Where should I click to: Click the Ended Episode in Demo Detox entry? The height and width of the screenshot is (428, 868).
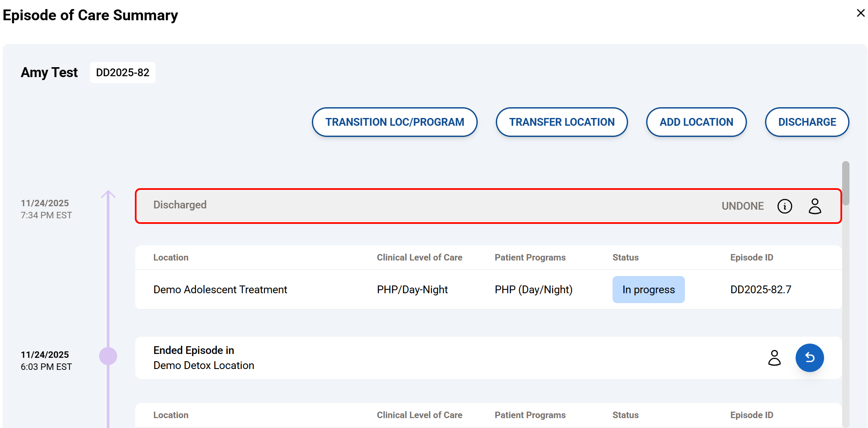203,358
